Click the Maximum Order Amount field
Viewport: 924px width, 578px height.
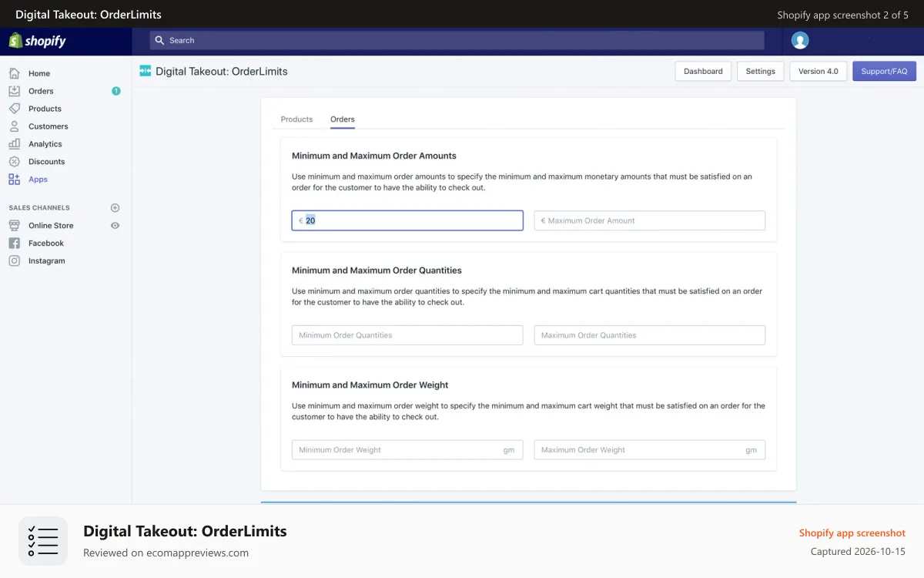[x=650, y=220]
